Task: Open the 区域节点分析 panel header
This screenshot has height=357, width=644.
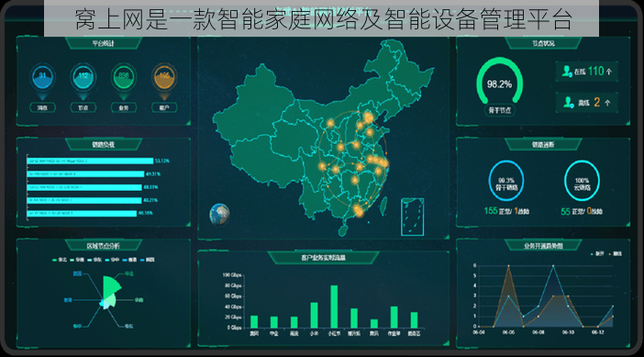Action: click(103, 246)
